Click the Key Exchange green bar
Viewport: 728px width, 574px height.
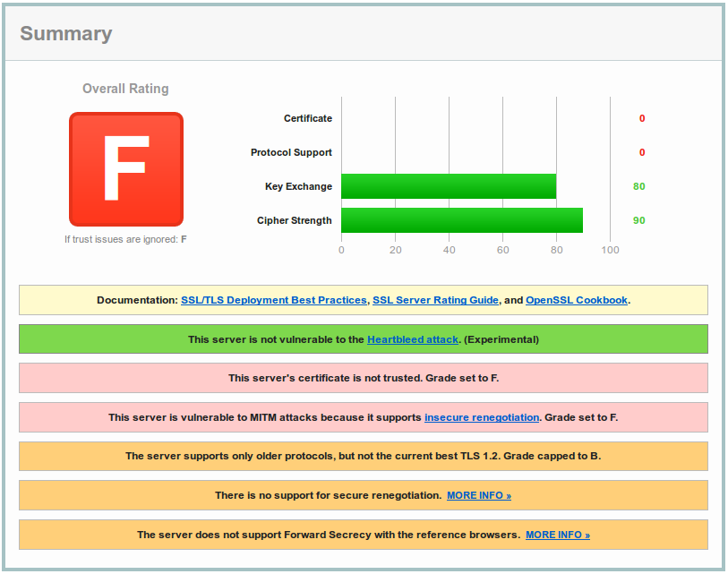(x=449, y=186)
